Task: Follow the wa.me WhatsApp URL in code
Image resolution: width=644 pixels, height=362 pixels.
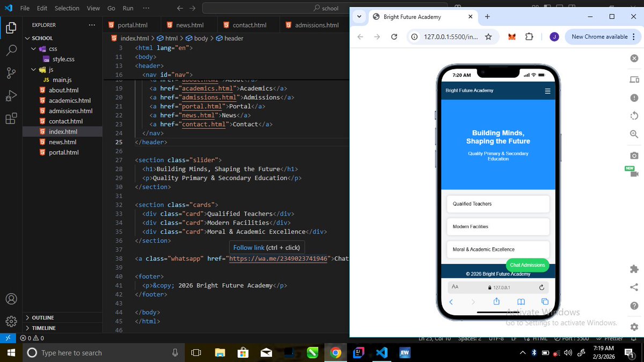Action: (278, 258)
